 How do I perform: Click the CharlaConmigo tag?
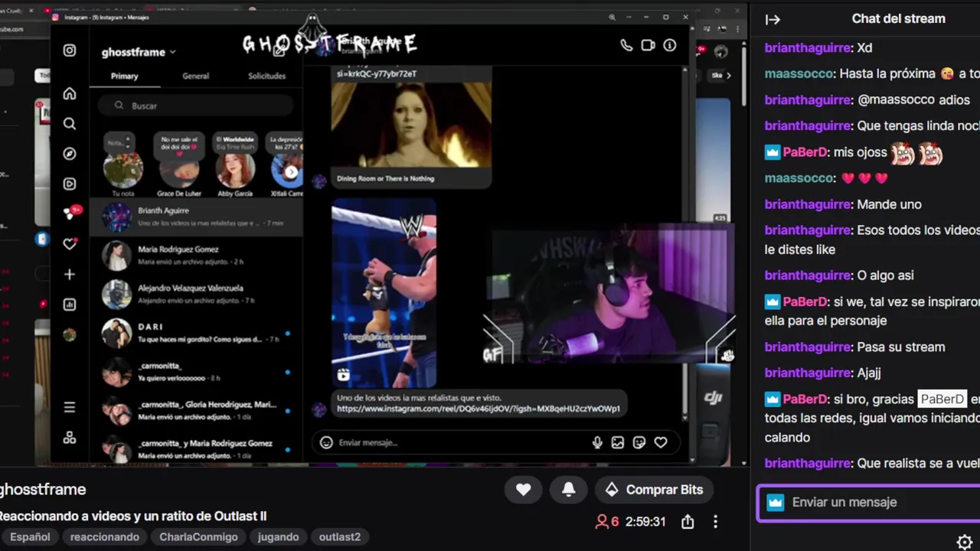pyautogui.click(x=198, y=537)
